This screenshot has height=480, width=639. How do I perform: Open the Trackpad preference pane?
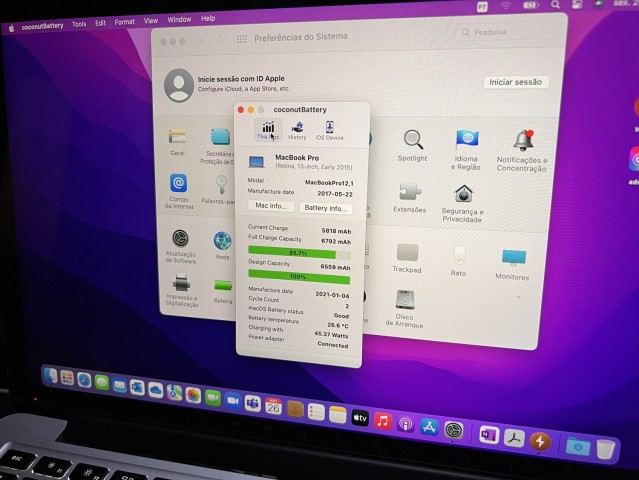coord(407,258)
